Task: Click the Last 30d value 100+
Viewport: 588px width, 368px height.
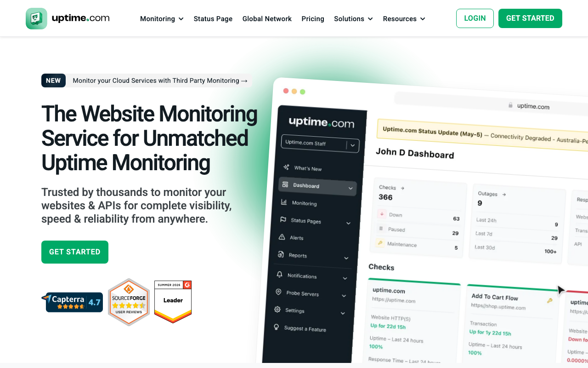Action: click(x=550, y=251)
